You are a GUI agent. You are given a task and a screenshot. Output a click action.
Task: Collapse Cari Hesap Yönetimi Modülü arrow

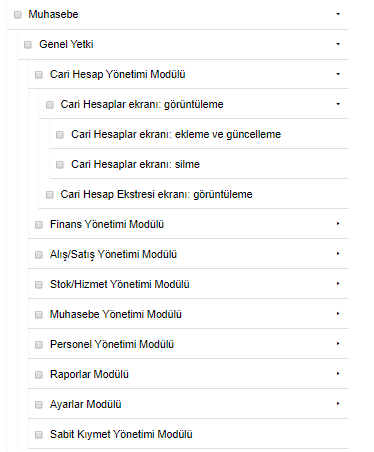[x=338, y=74]
